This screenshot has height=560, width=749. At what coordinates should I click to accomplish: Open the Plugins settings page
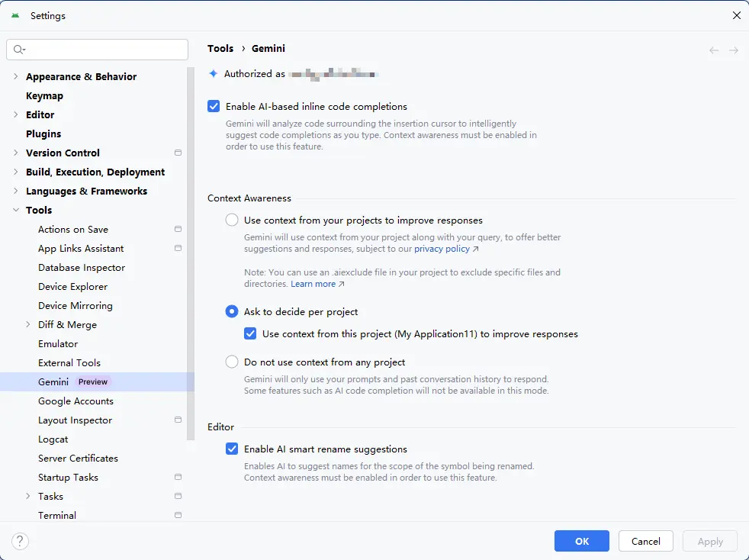[x=43, y=134]
